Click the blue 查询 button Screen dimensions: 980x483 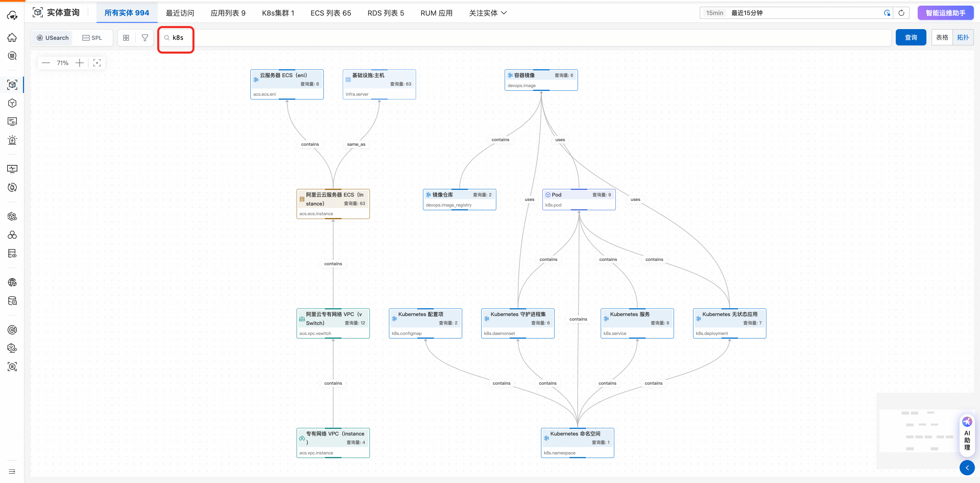[910, 37]
